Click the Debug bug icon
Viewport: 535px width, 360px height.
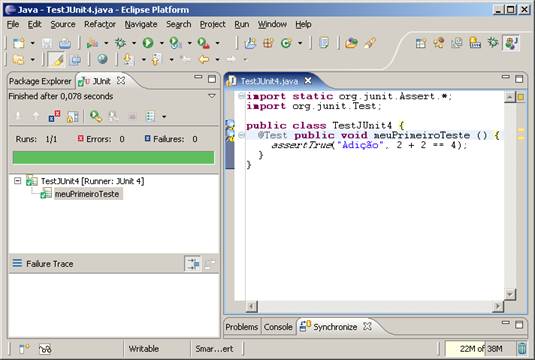pyautogui.click(x=120, y=43)
